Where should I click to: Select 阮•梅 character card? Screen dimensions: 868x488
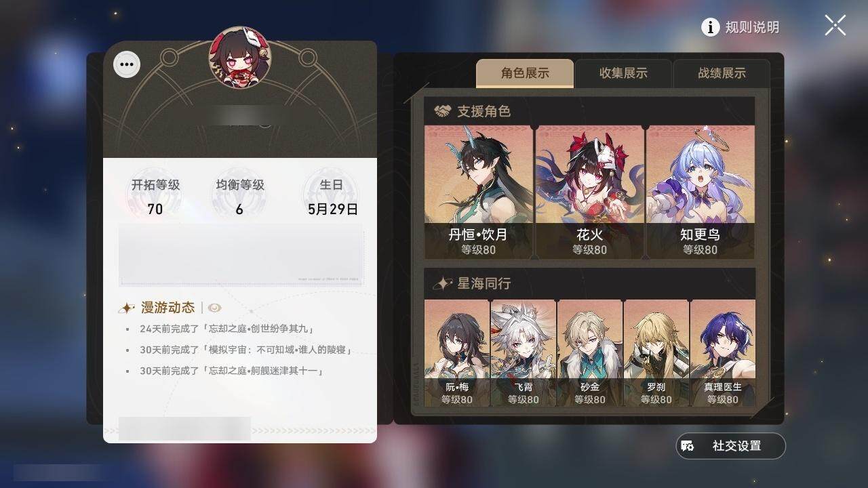pos(457,353)
